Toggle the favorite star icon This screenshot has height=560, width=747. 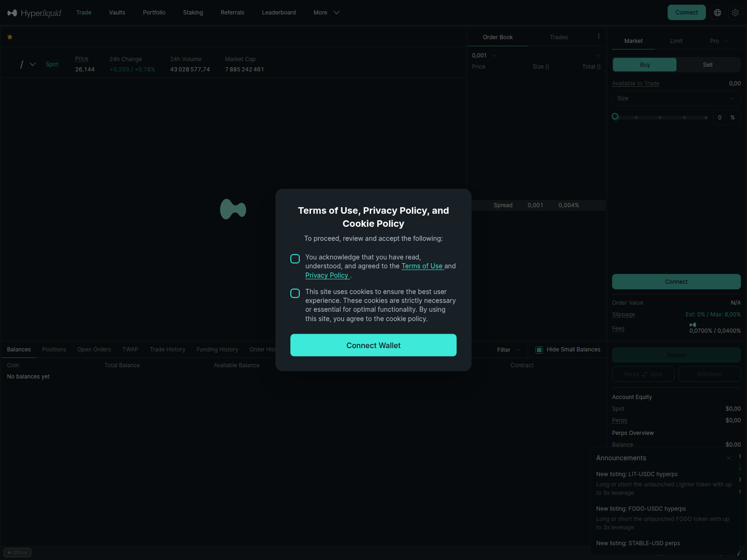(x=10, y=37)
